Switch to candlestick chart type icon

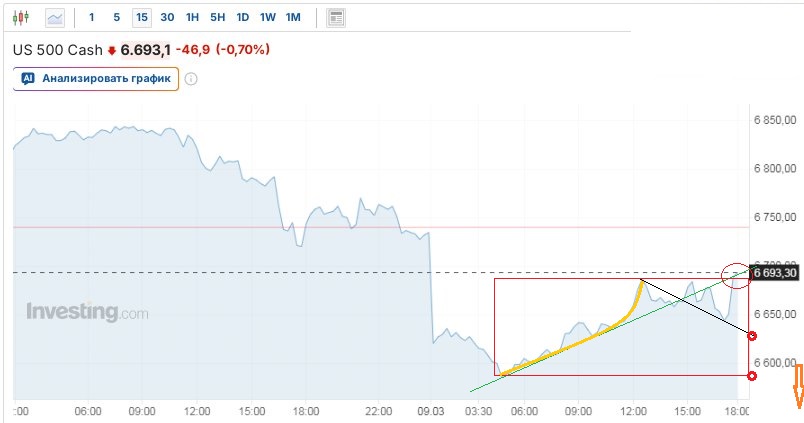[22, 17]
